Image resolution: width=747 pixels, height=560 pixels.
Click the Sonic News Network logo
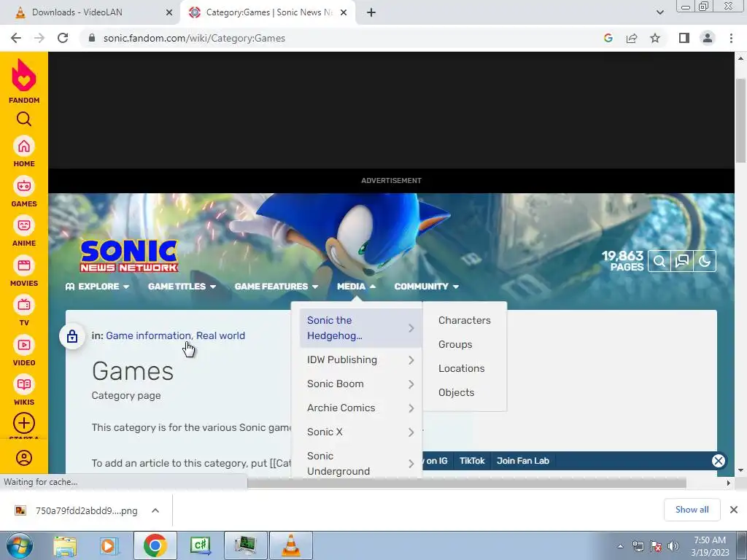[x=129, y=256]
